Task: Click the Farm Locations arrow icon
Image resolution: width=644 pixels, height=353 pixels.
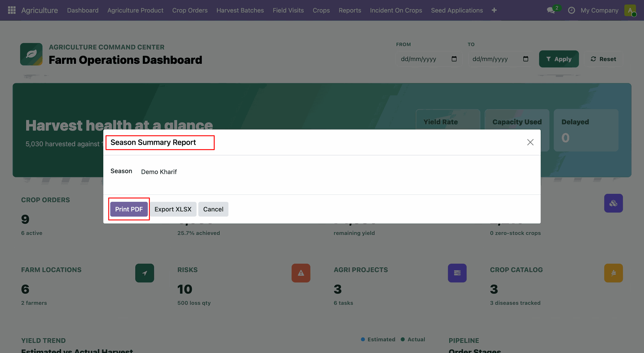Action: 145,273
